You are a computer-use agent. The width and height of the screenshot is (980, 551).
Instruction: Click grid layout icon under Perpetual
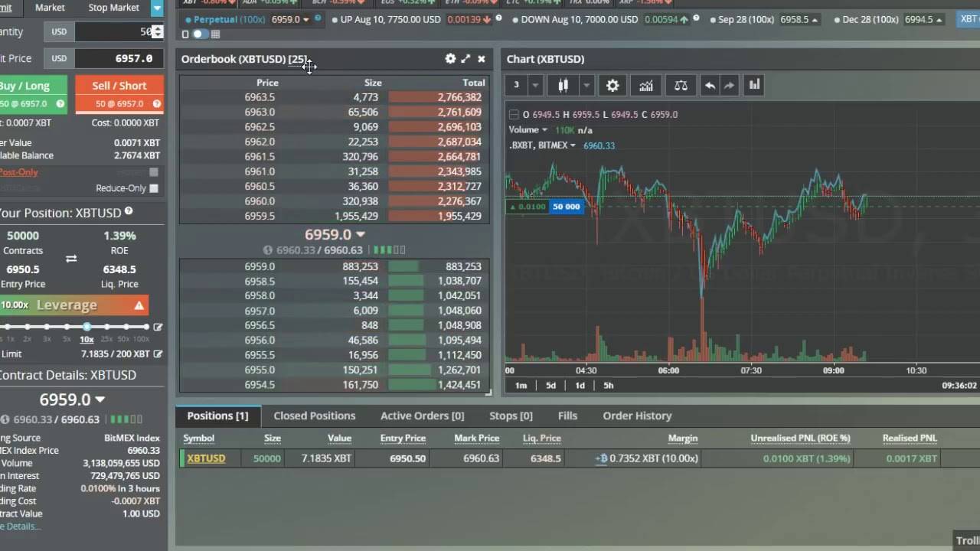215,34
